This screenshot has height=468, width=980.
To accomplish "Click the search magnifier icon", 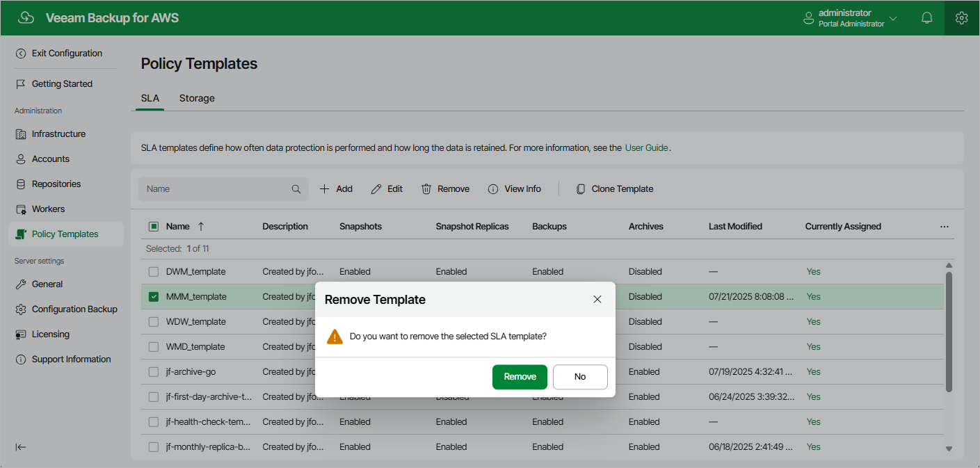I will (296, 189).
